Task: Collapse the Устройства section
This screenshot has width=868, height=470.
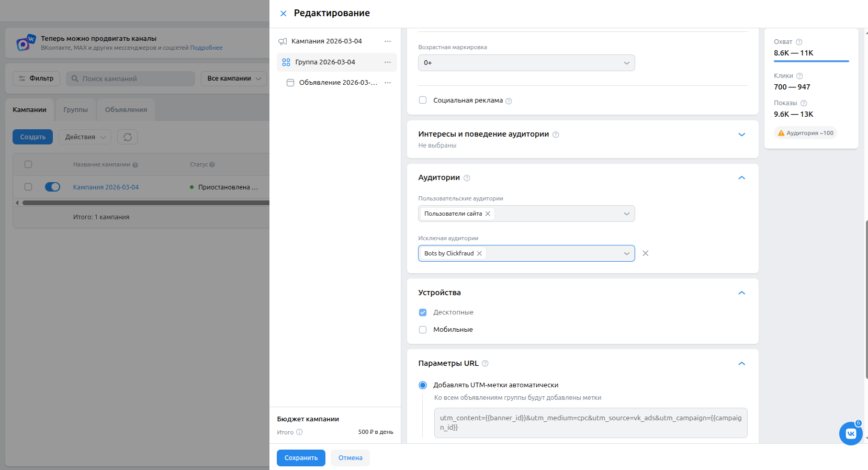Action: 741,293
